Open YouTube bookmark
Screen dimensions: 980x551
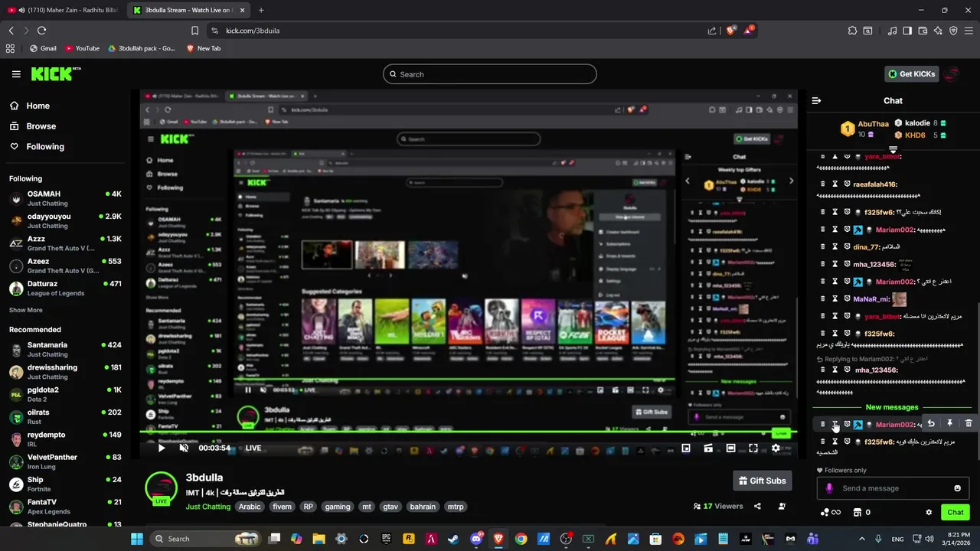pyautogui.click(x=82, y=48)
